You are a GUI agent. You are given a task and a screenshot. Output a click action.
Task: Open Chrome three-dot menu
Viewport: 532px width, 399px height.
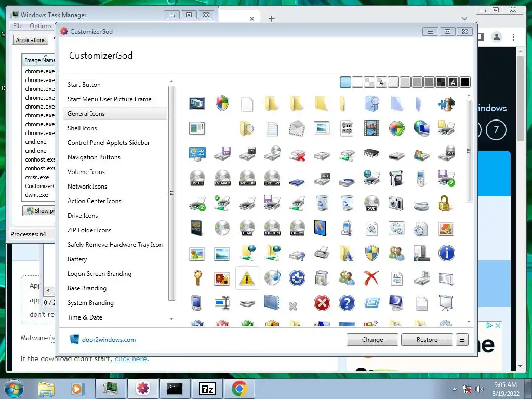[x=514, y=37]
